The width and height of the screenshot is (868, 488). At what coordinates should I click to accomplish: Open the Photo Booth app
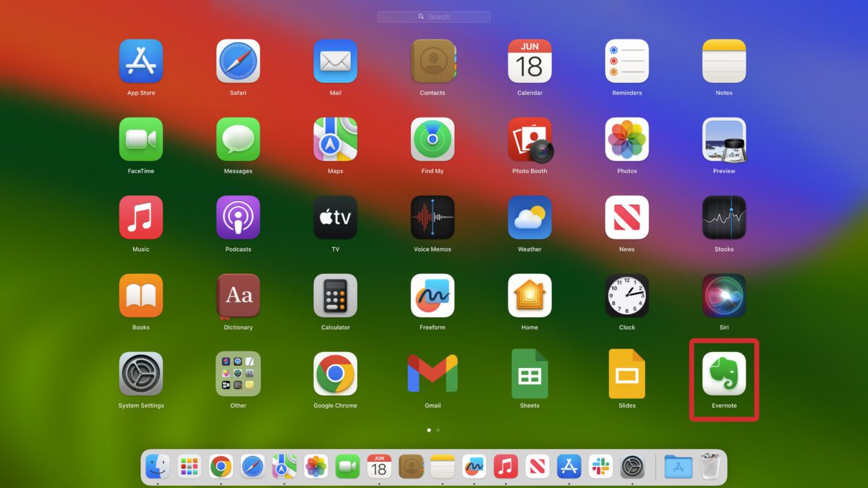pos(529,140)
